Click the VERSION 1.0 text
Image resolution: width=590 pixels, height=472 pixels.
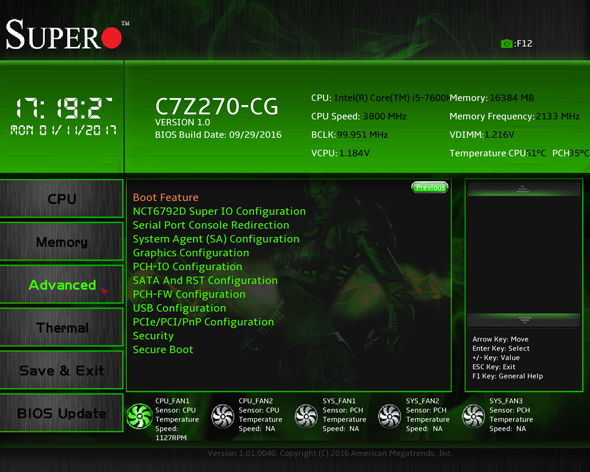pyautogui.click(x=182, y=122)
